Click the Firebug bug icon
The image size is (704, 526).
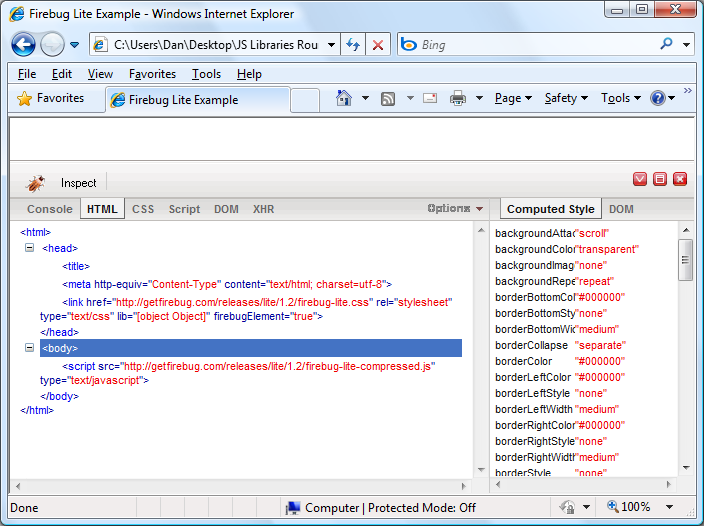35,183
